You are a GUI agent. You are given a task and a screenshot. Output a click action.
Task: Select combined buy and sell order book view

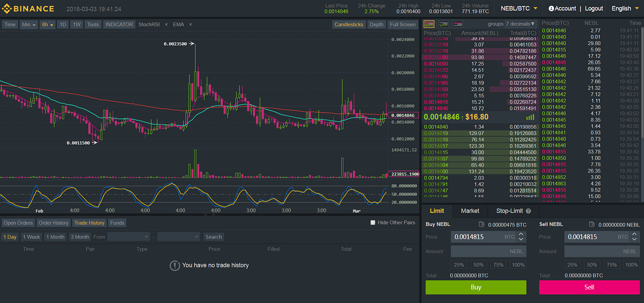[429, 24]
